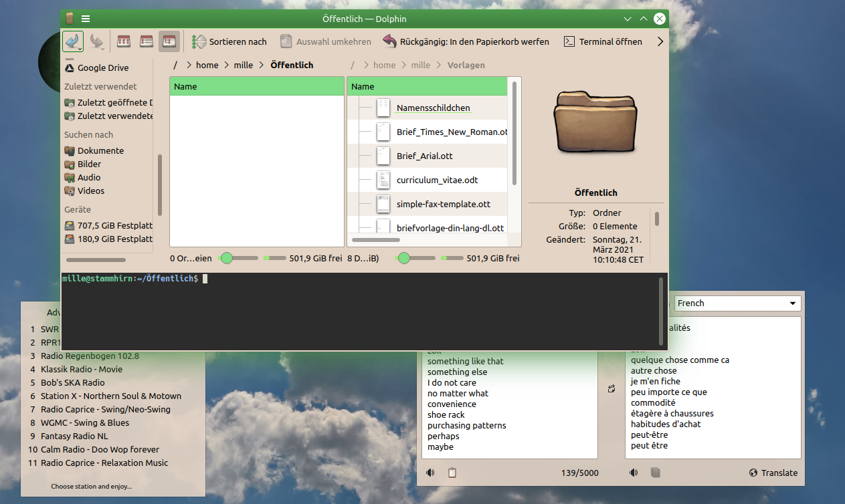Sort left pane by Name header
The image size is (845, 504).
coord(257,86)
